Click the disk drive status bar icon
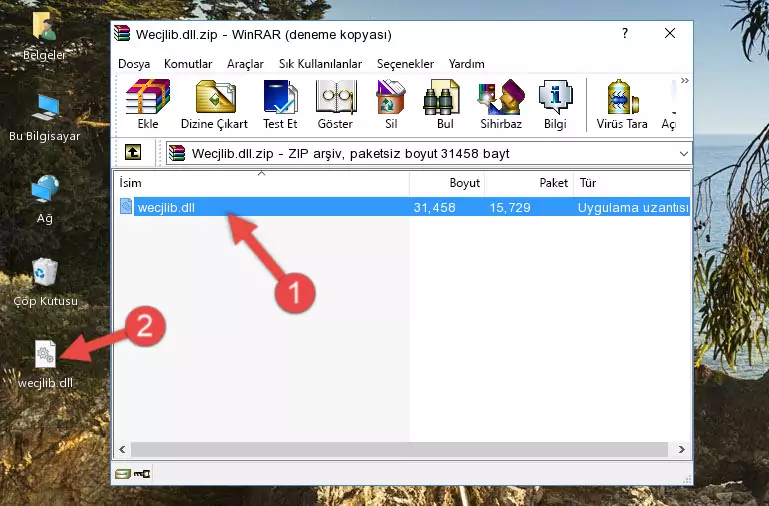The image size is (769, 506). pyautogui.click(x=122, y=474)
